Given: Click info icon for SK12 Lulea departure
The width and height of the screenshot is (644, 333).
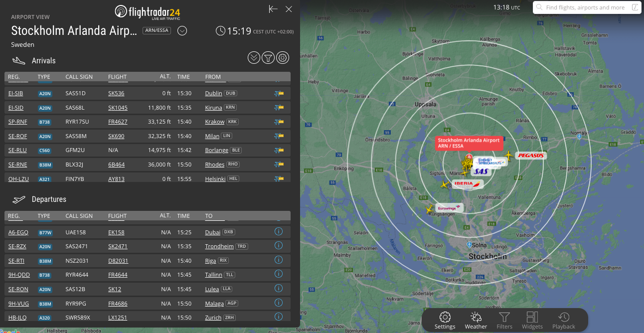Looking at the screenshot, I should [x=279, y=288].
